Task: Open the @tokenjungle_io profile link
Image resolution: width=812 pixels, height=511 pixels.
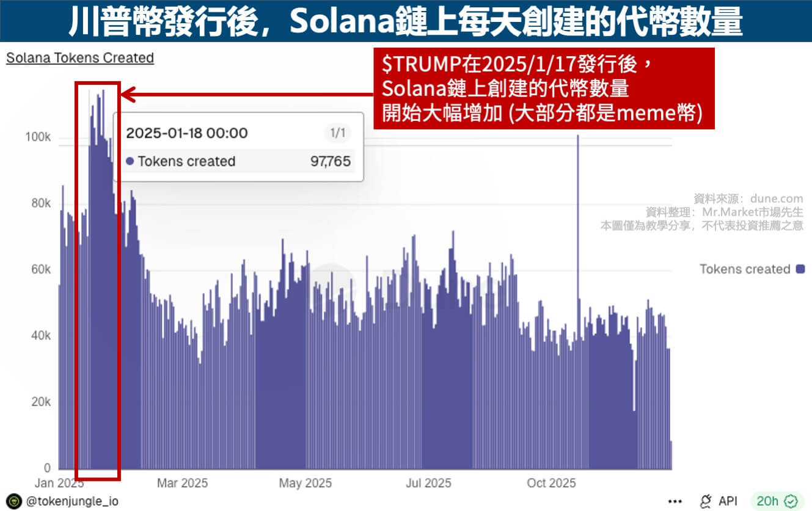Action: click(72, 501)
